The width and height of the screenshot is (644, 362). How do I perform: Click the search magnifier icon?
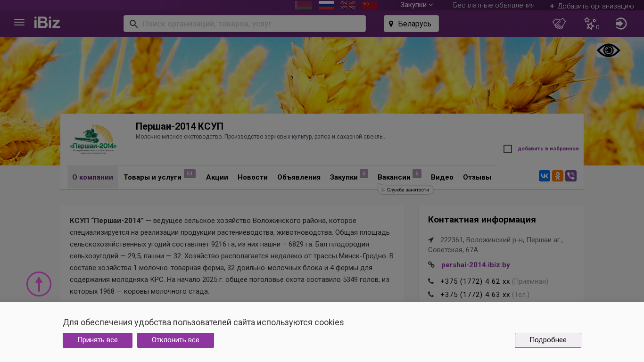click(x=133, y=24)
